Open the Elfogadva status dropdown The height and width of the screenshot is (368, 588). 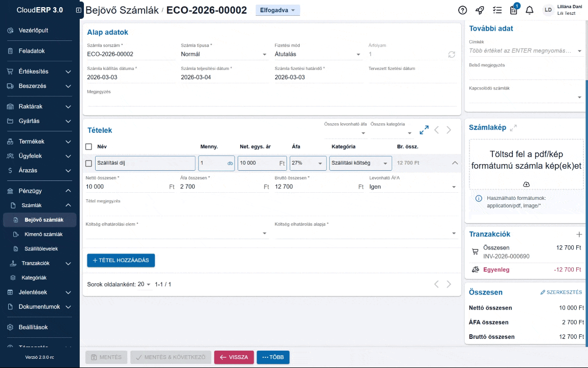tap(278, 10)
